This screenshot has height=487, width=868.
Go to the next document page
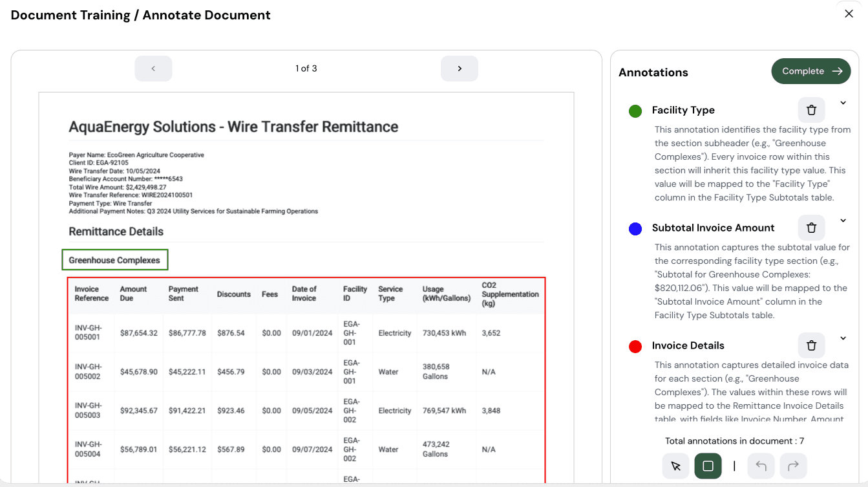coord(460,69)
